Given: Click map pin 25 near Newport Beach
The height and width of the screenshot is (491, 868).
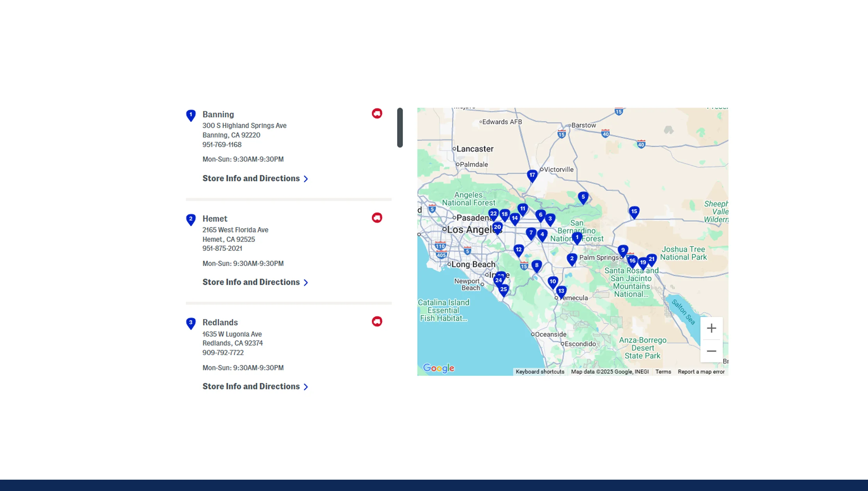Looking at the screenshot, I should (503, 289).
